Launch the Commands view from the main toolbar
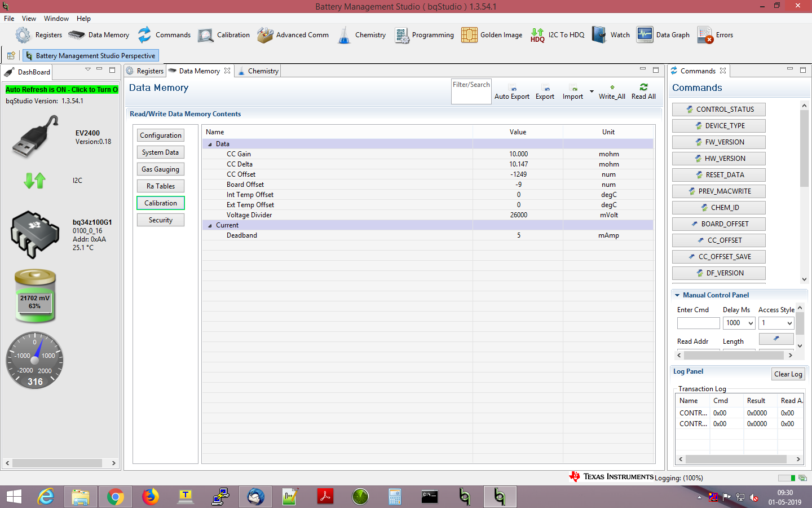Viewport: 812px width, 508px height. coord(165,35)
